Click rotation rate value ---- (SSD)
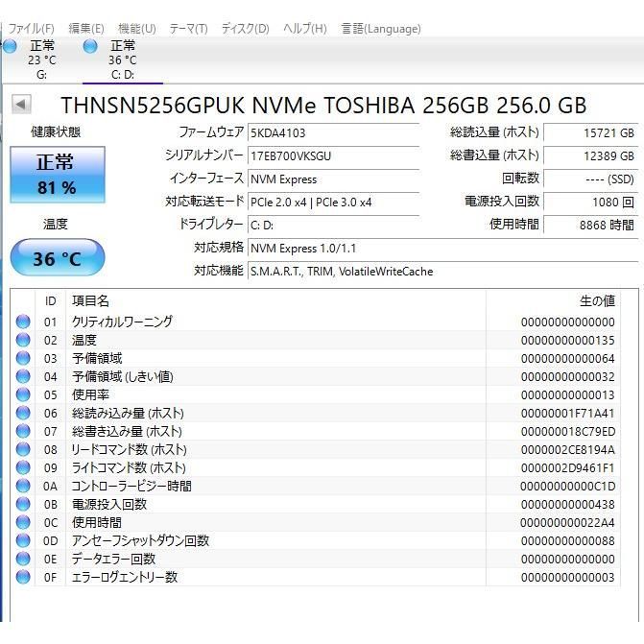644x644 pixels. 590,179
